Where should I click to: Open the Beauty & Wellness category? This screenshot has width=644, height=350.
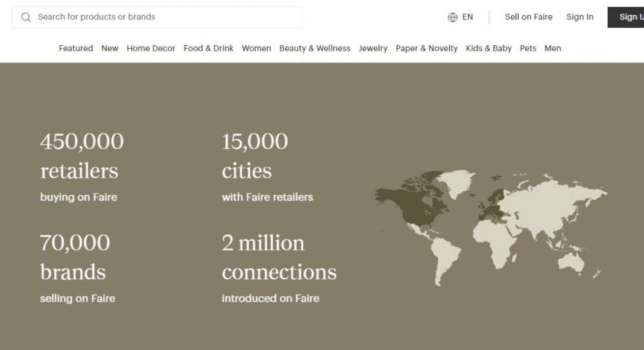pos(315,48)
